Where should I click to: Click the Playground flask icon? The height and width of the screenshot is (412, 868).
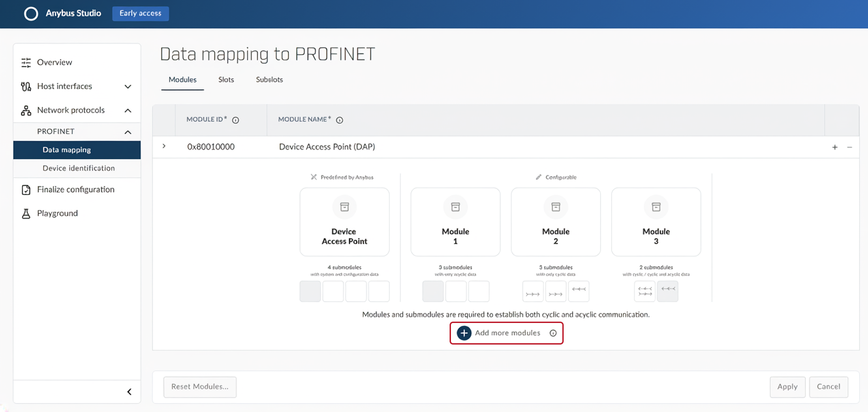pos(26,214)
